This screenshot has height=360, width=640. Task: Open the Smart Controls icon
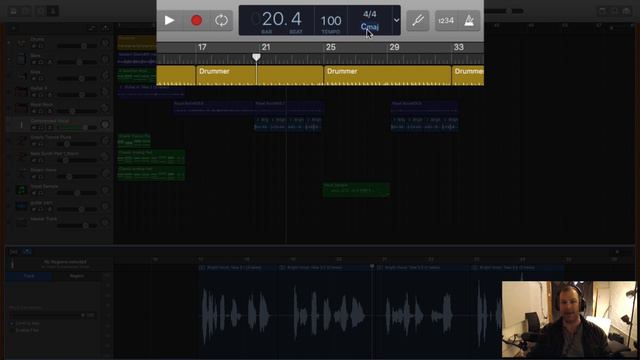[41, 11]
